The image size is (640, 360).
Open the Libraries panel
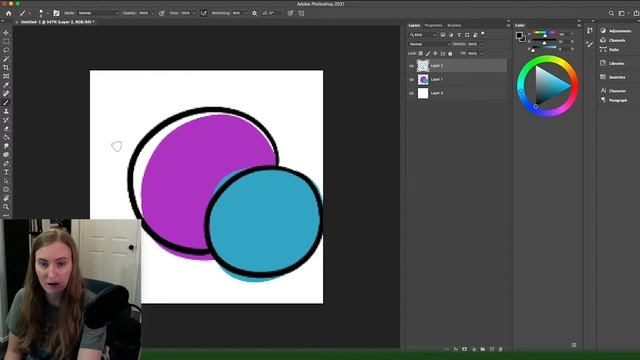(x=612, y=64)
